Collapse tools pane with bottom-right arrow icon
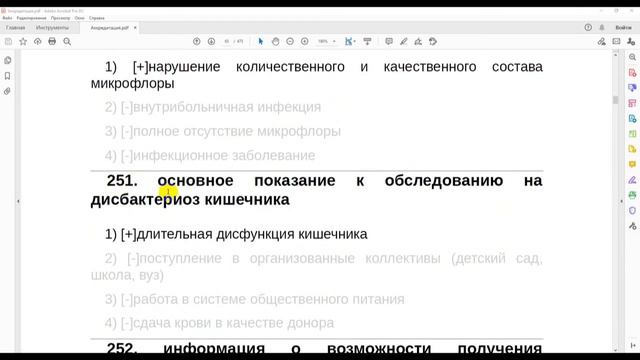 tap(633, 345)
